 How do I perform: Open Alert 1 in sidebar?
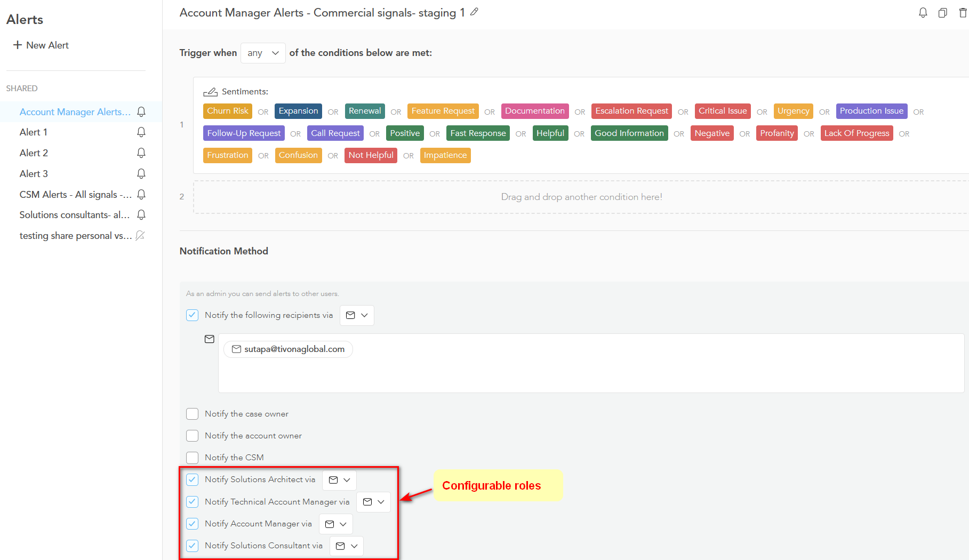click(34, 132)
